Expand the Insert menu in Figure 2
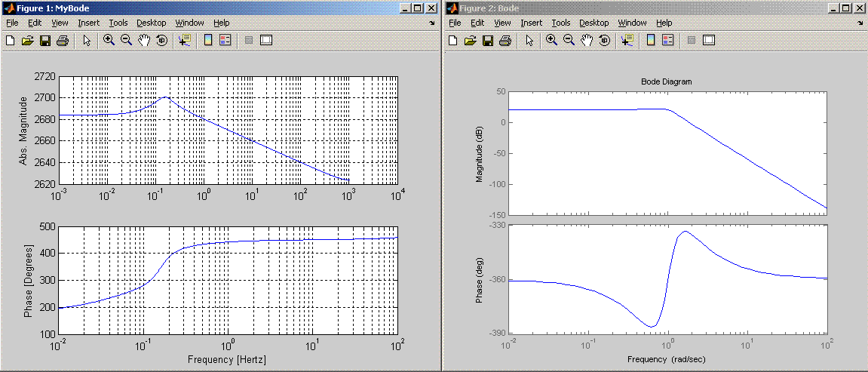868x372 pixels. (x=531, y=23)
